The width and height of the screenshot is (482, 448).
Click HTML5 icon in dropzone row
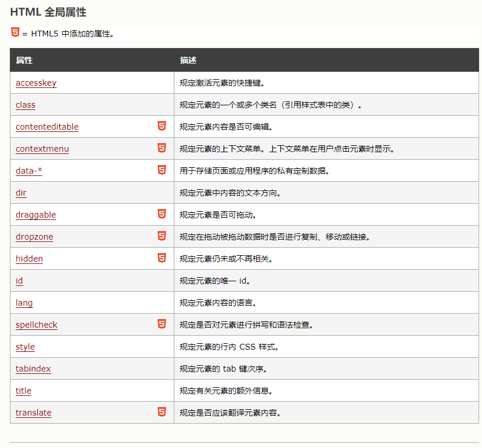[x=162, y=236]
